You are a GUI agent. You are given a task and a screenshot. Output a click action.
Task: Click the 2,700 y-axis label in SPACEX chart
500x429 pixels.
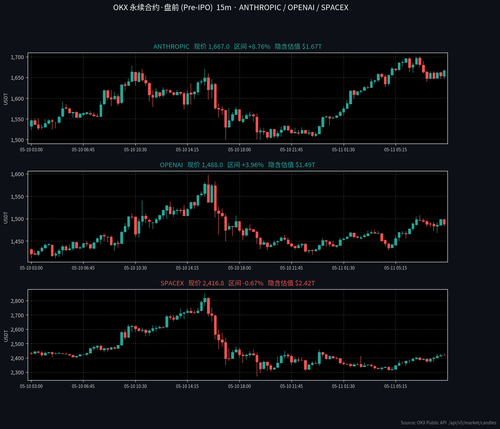17,315
